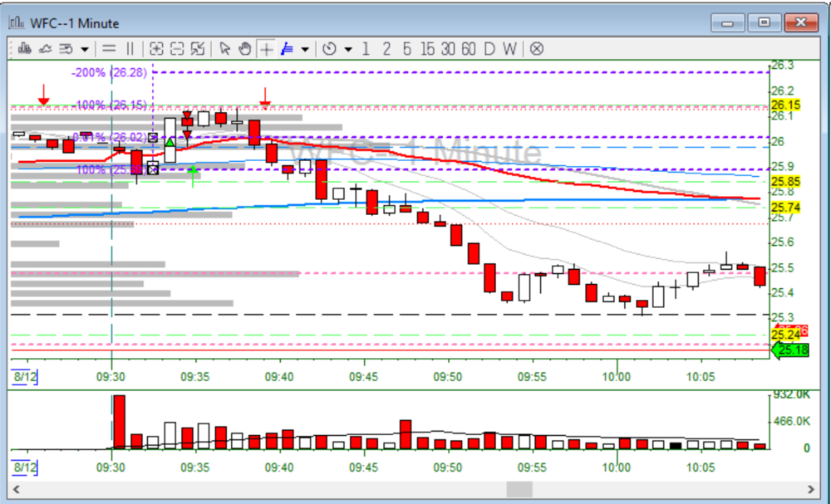Image resolution: width=831 pixels, height=504 pixels.
Task: Click the candlestick chart type icon
Action: [x=24, y=49]
